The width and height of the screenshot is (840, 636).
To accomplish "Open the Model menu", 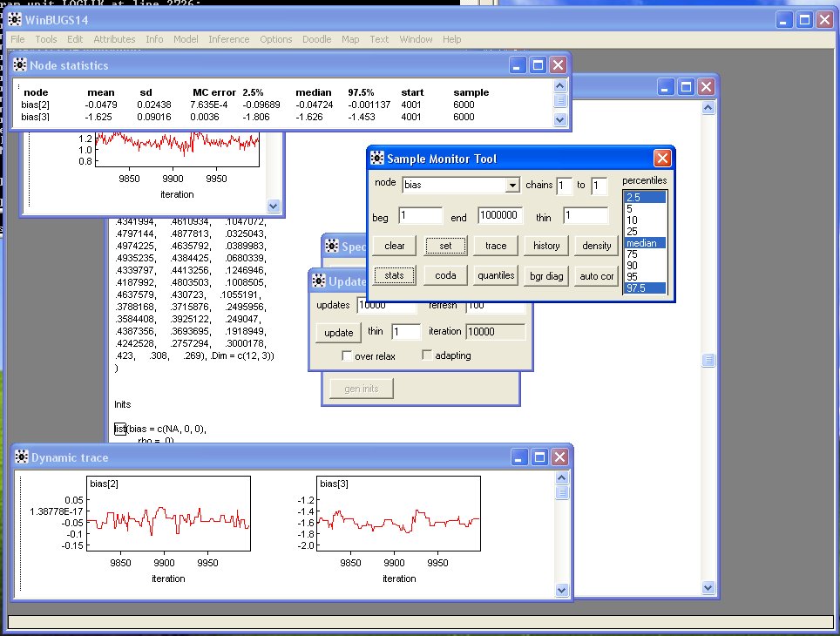I will pyautogui.click(x=186, y=39).
